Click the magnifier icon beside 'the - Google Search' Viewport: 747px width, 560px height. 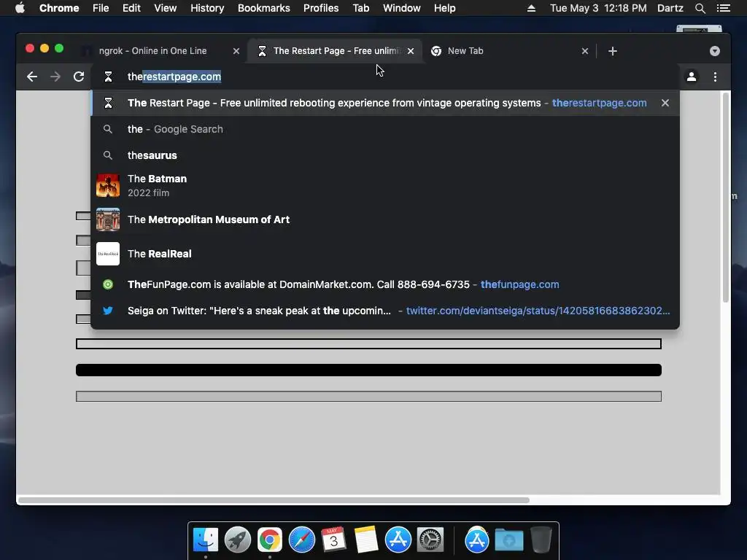(108, 129)
